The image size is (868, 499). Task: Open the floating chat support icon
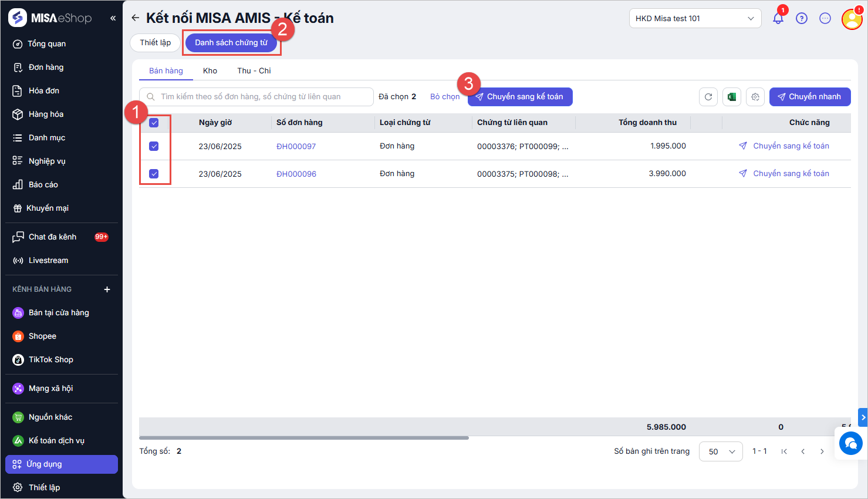850,443
